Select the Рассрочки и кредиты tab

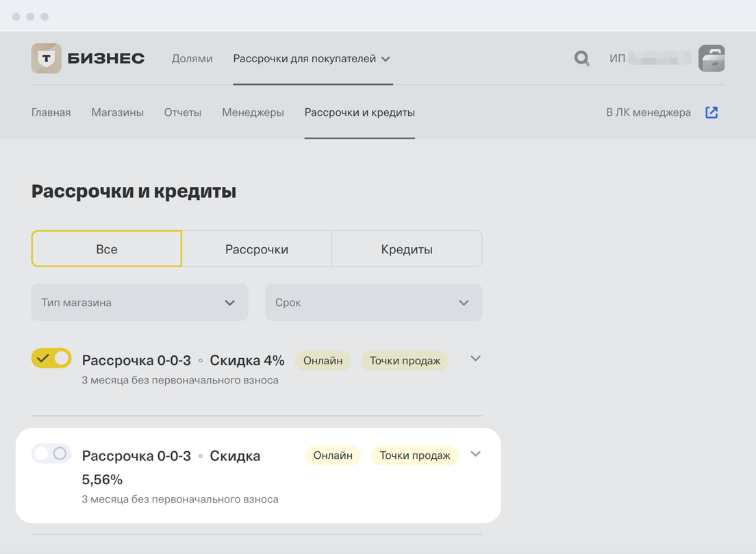360,112
